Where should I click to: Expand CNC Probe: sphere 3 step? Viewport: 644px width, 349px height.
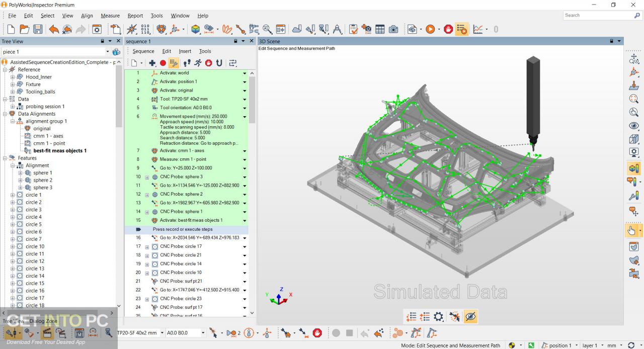[147, 177]
